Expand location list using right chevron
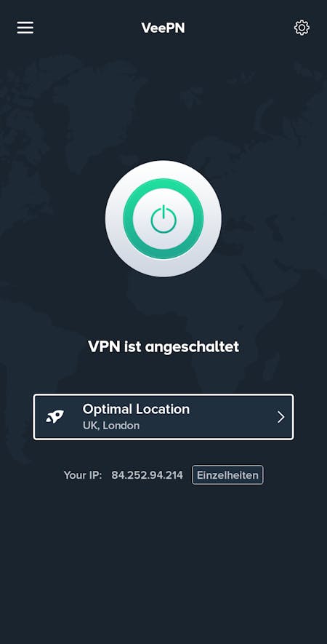Screen dimensions: 327x644 click(x=280, y=417)
